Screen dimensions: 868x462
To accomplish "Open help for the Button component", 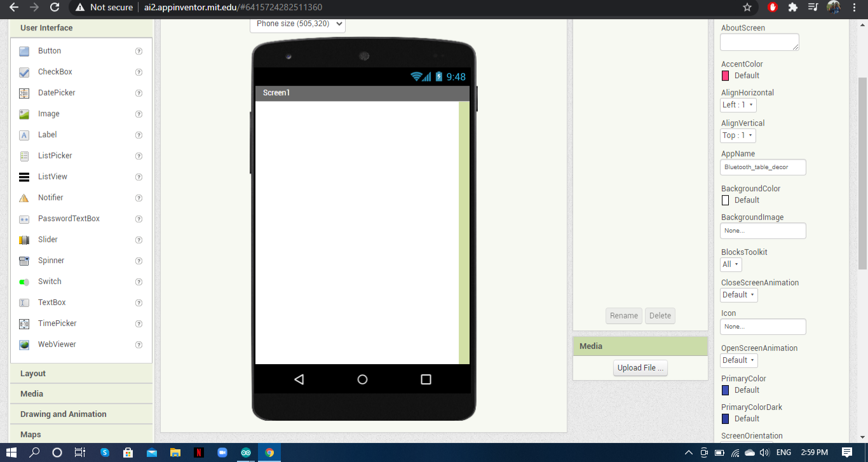I will click(x=139, y=51).
